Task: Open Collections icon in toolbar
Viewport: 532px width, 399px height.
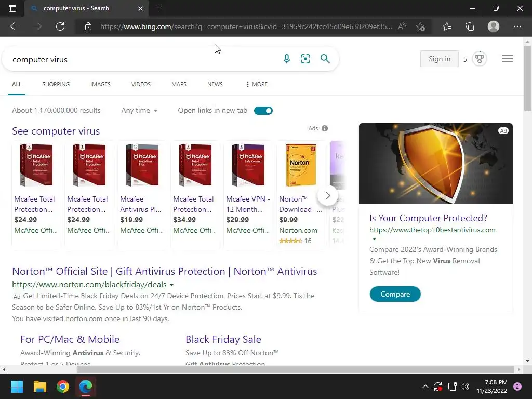Action: click(470, 26)
